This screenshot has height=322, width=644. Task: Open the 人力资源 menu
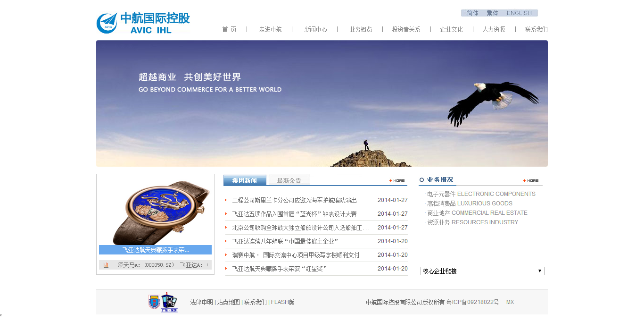[494, 29]
